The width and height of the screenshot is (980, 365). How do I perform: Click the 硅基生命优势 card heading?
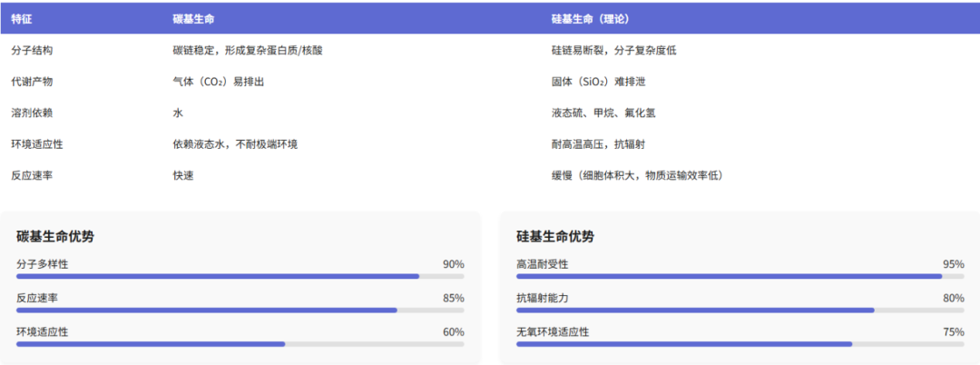point(555,237)
